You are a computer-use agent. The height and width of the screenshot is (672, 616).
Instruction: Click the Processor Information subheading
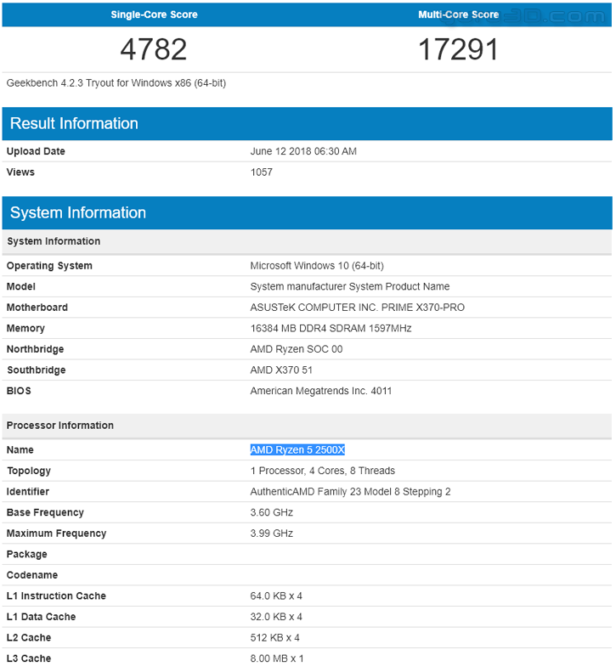click(60, 426)
